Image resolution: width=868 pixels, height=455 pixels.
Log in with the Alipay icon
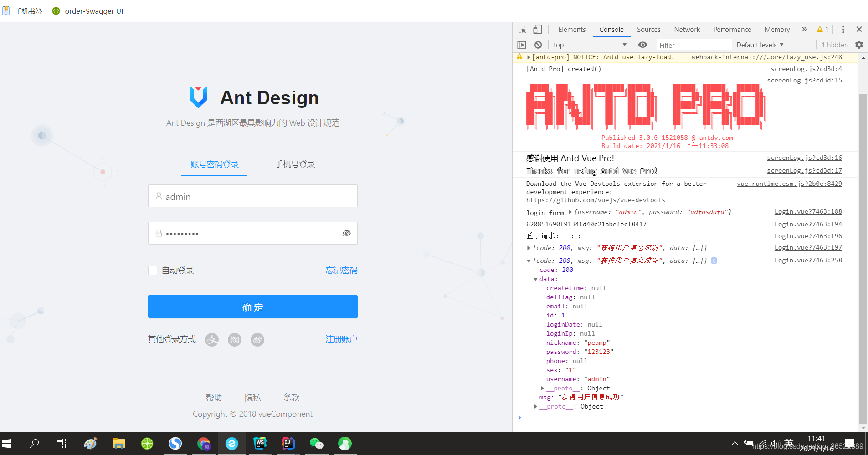tap(212, 340)
